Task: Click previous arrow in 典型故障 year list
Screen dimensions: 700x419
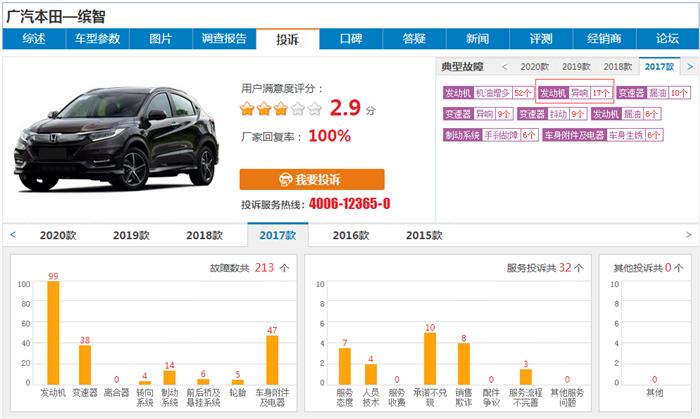Action: coord(504,67)
